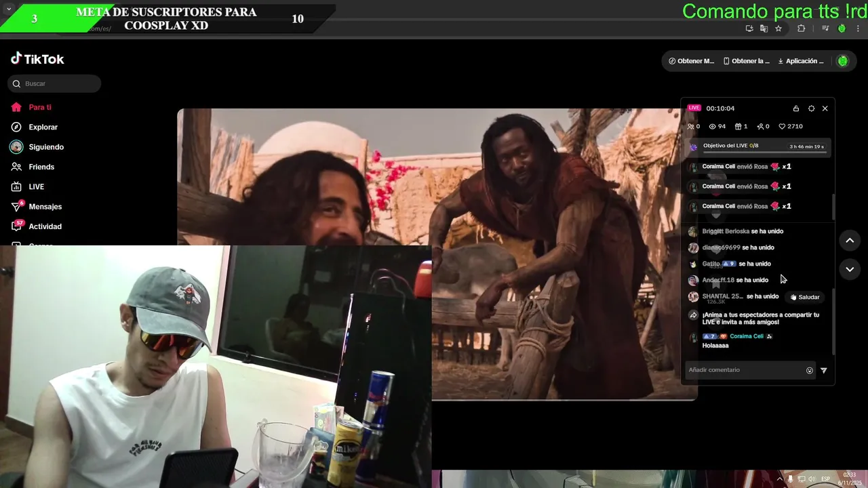Image resolution: width=868 pixels, height=488 pixels.
Task: Go to next video with down chevron
Action: tap(850, 269)
